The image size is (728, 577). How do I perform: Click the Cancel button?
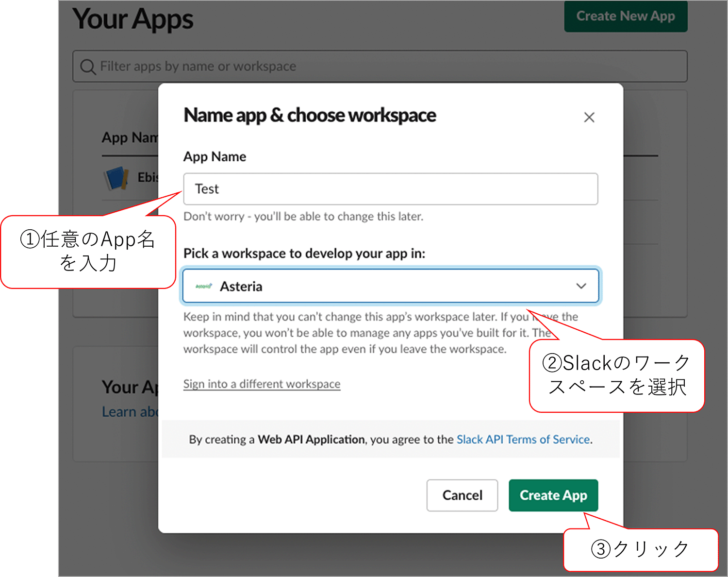462,495
